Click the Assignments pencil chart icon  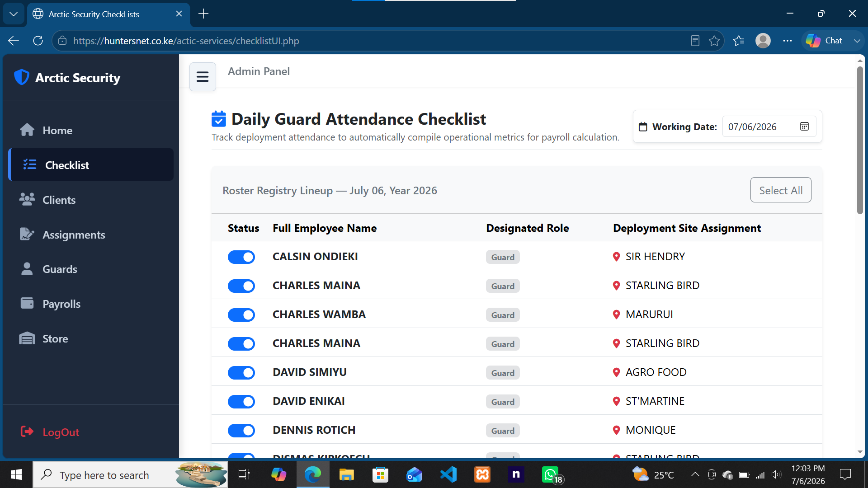pyautogui.click(x=27, y=235)
